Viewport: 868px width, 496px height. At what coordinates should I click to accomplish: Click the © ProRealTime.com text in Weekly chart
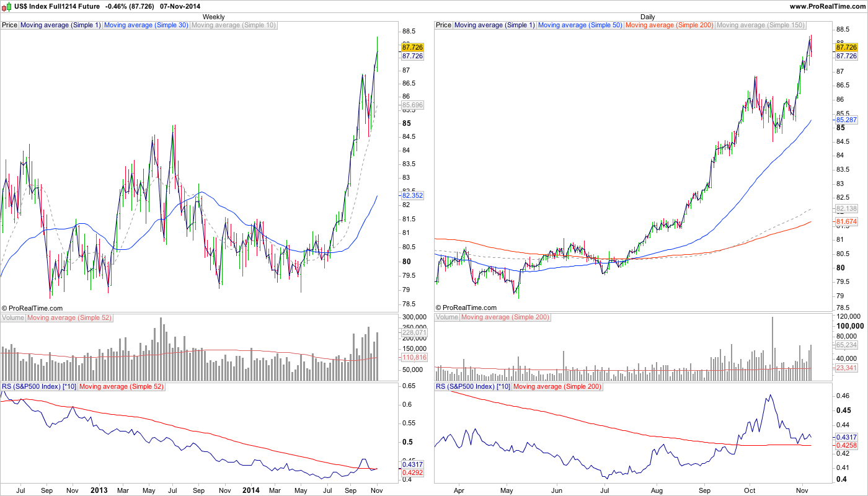pos(32,308)
